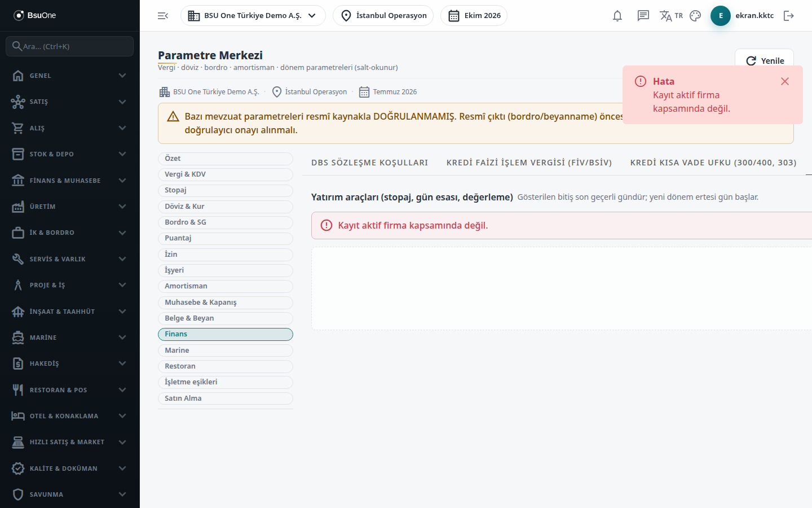Select the Bordro & SG category
Image resolution: width=812 pixels, height=508 pixels.
(x=226, y=222)
